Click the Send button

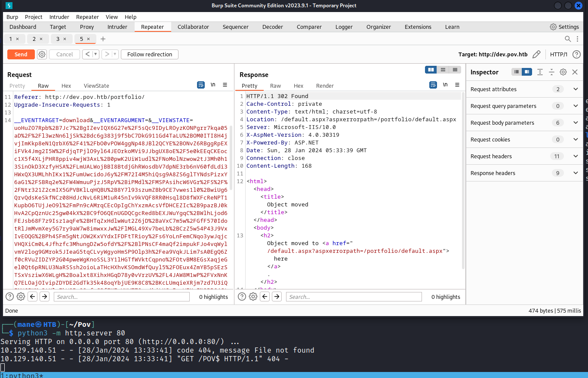coord(21,55)
